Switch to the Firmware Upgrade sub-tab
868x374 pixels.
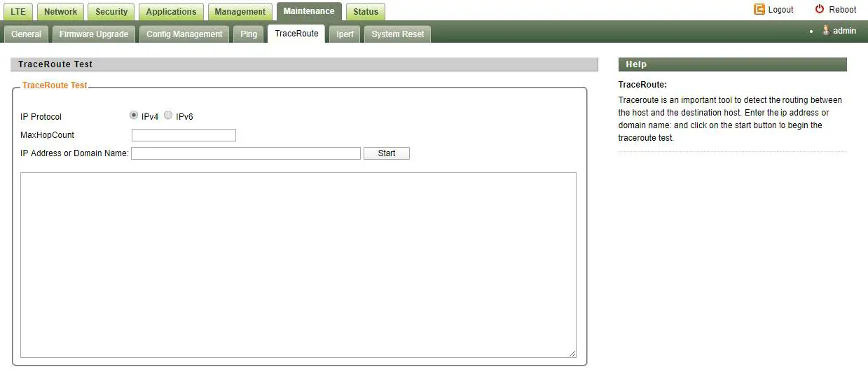click(93, 34)
